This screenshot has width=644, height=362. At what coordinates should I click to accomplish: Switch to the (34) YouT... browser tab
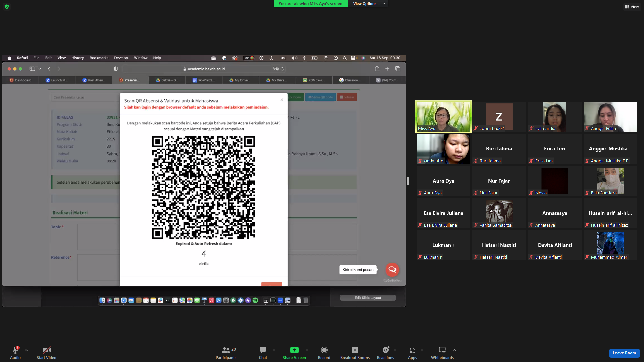(x=387, y=80)
